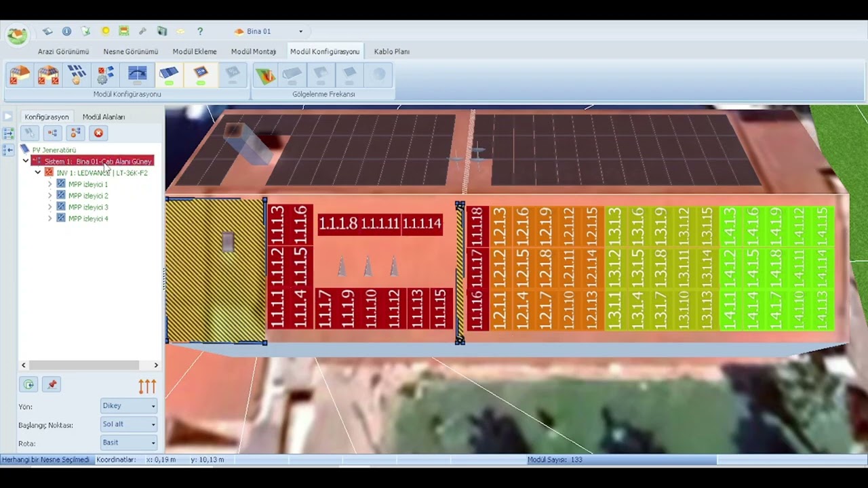Click the three orange arrows routing icon
The height and width of the screenshot is (488, 868).
147,386
